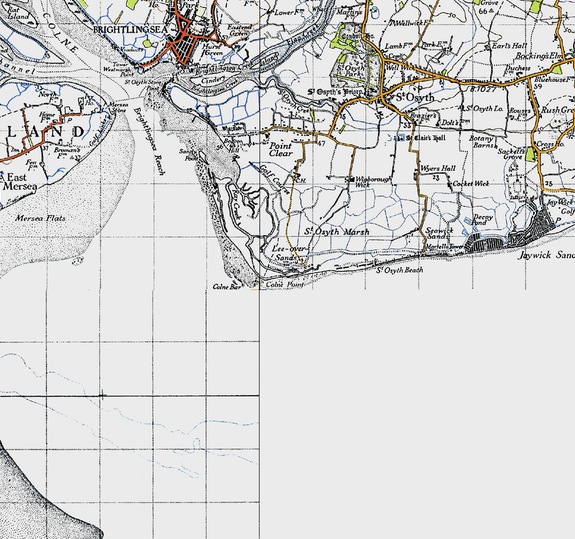Viewport: 575px width, 539px height.
Task: Select the Seawick Sands label
Action: (x=439, y=234)
